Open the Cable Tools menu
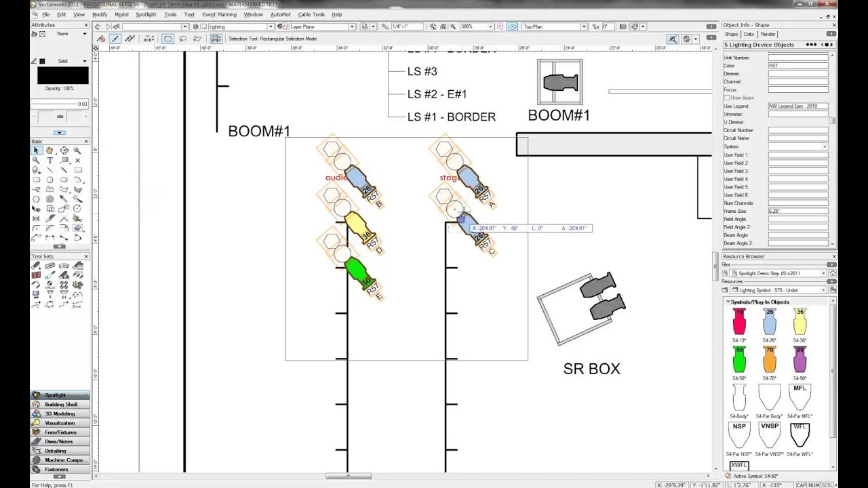Viewport: 868px width, 488px height. (x=311, y=14)
